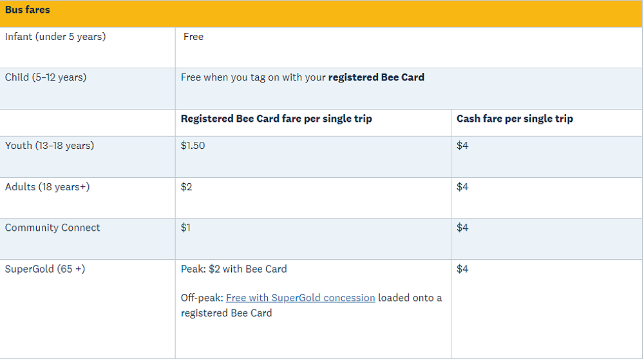Screen dimensions: 644x361
Task: Select the Child (5–12 years) row label
Action: (46, 77)
